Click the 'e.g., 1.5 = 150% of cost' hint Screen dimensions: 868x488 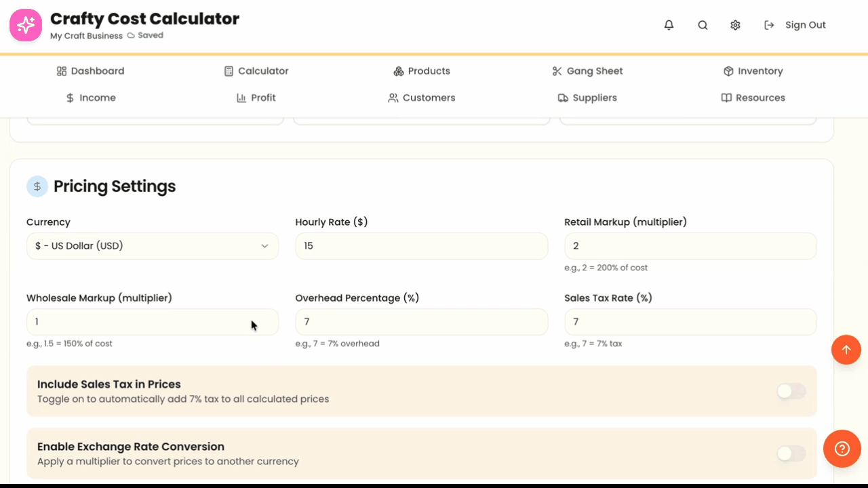[x=69, y=344]
